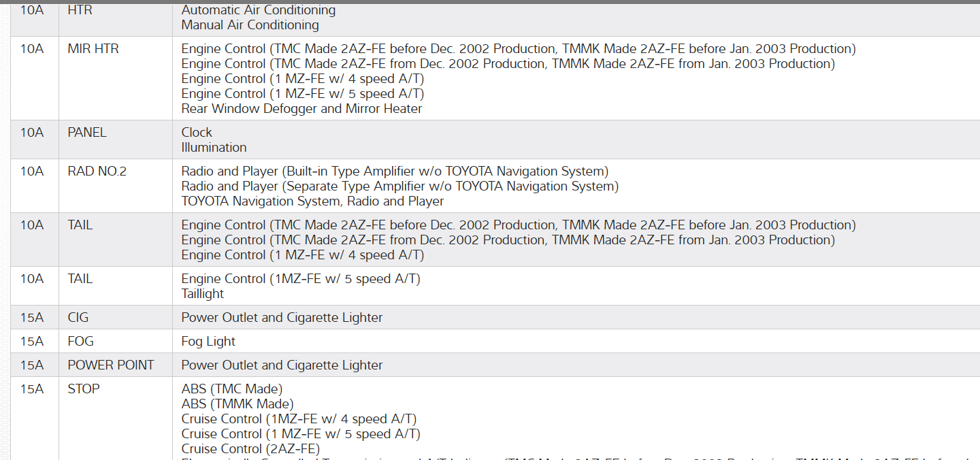Select the Manual Air Conditioning line
The height and width of the screenshot is (460, 980).
[250, 25]
